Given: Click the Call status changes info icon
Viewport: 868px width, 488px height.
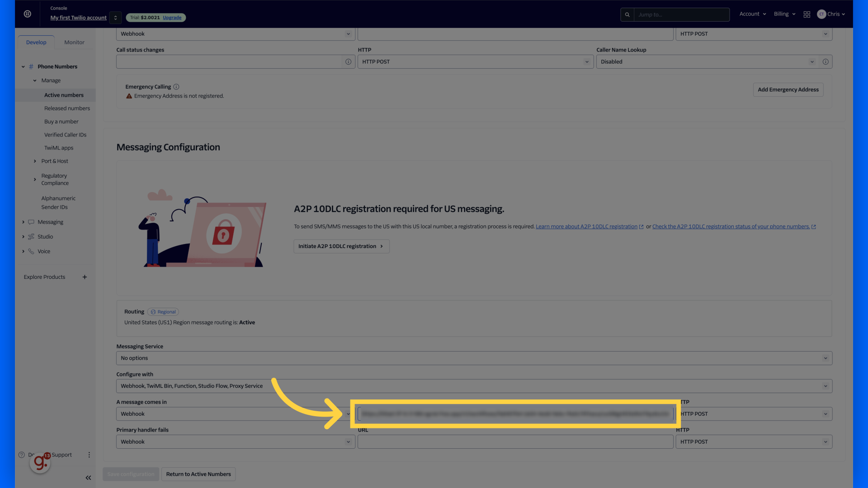Looking at the screenshot, I should click(348, 62).
